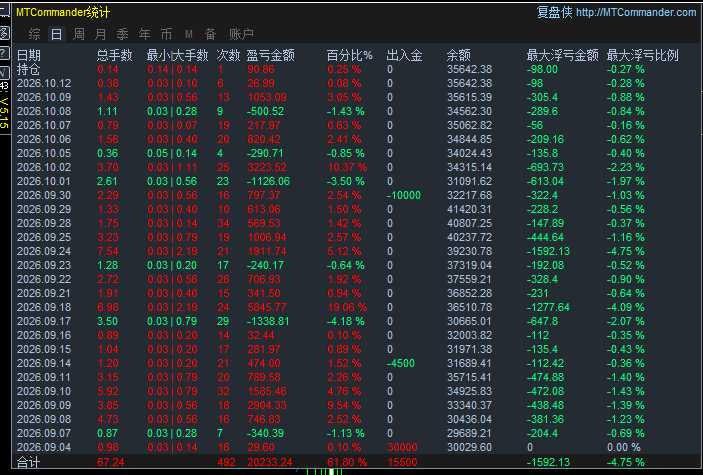Click the 图 chart icon in sidebar

coord(4,33)
